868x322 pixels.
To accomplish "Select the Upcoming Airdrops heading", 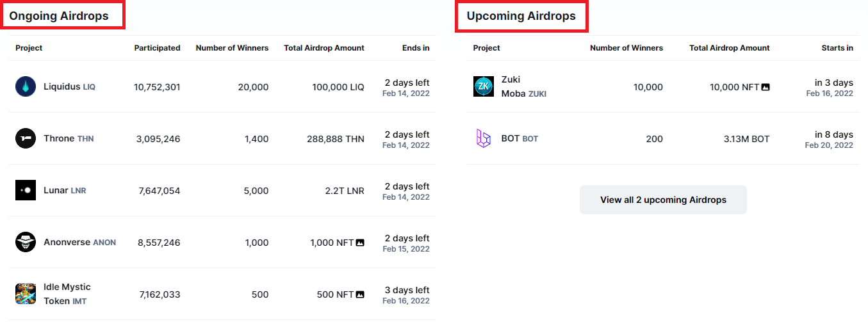I will [521, 15].
